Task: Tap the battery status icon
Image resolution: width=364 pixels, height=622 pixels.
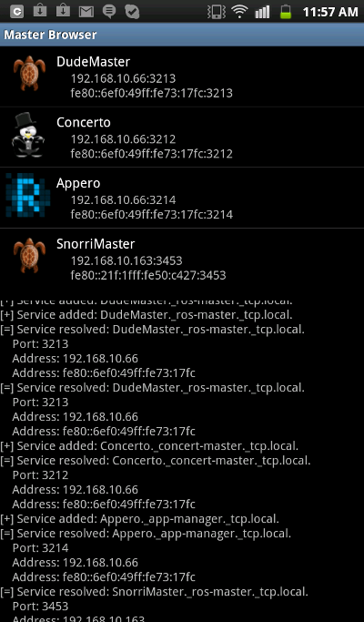Action: click(x=286, y=12)
